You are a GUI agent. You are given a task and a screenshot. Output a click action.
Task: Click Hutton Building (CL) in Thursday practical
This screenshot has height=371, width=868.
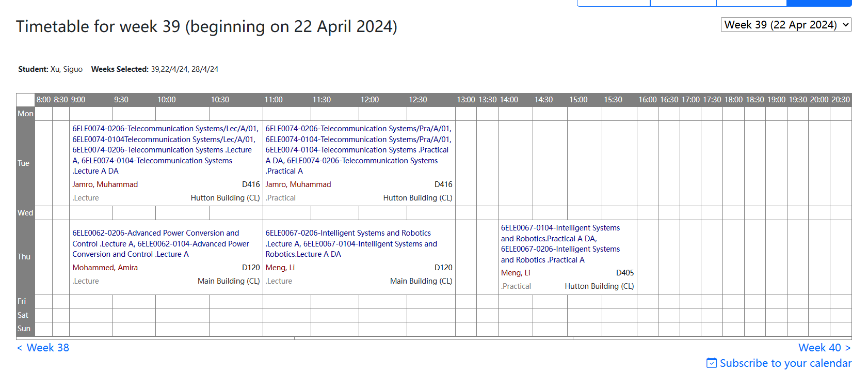click(x=599, y=286)
